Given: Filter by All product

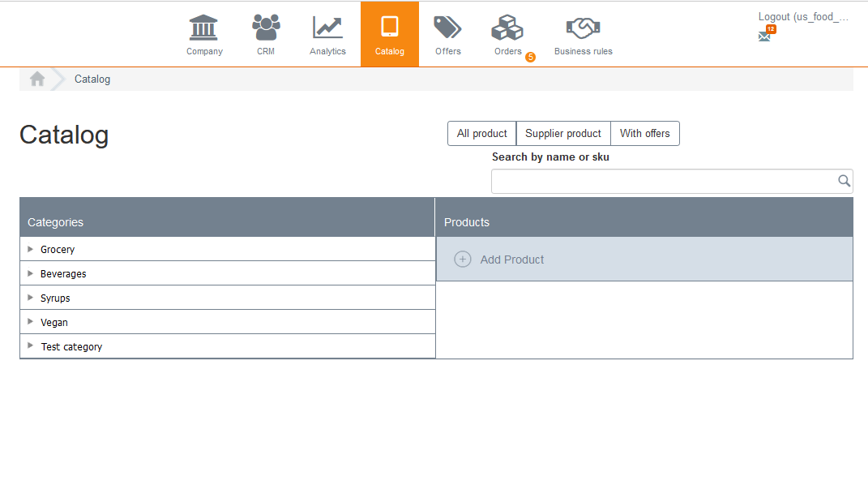Looking at the screenshot, I should pyautogui.click(x=481, y=134).
